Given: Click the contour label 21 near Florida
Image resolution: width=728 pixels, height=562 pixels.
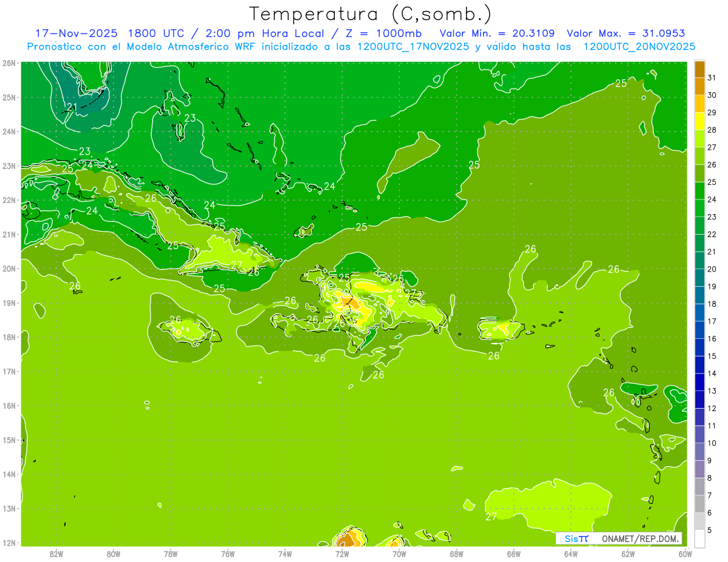Looking at the screenshot, I should 72,107.
